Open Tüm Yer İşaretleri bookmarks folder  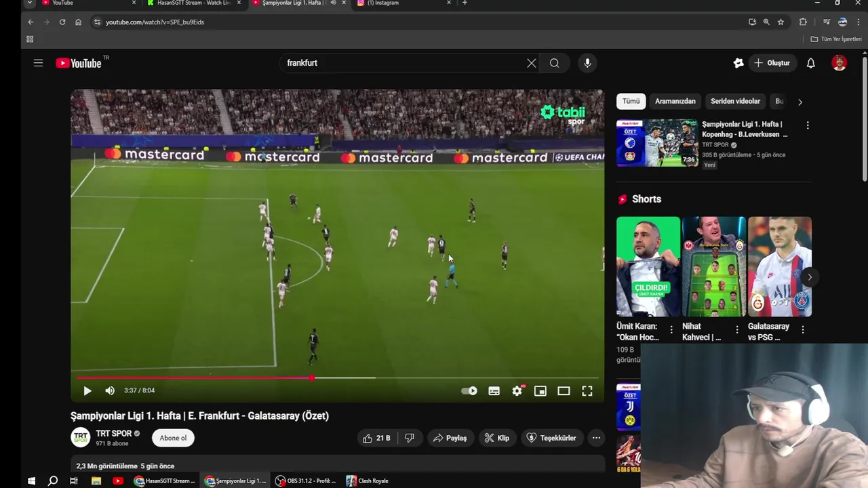tap(836, 39)
